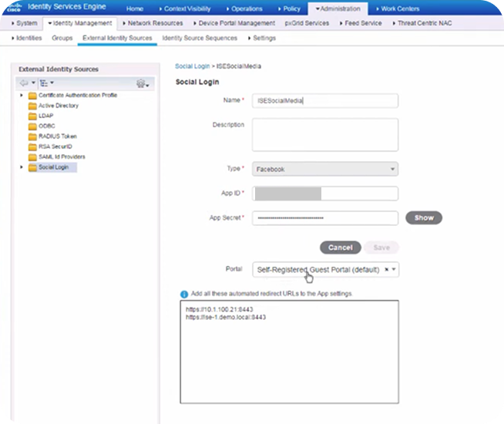Open pxGrid Services
Viewport: 504px width, 424px height.
[307, 23]
